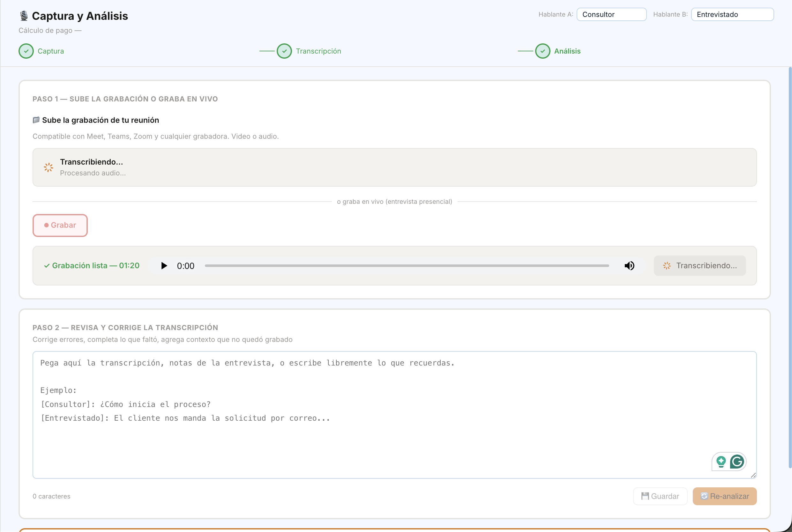The height and width of the screenshot is (532, 792).
Task: Mute audio with the speaker icon
Action: pos(629,266)
